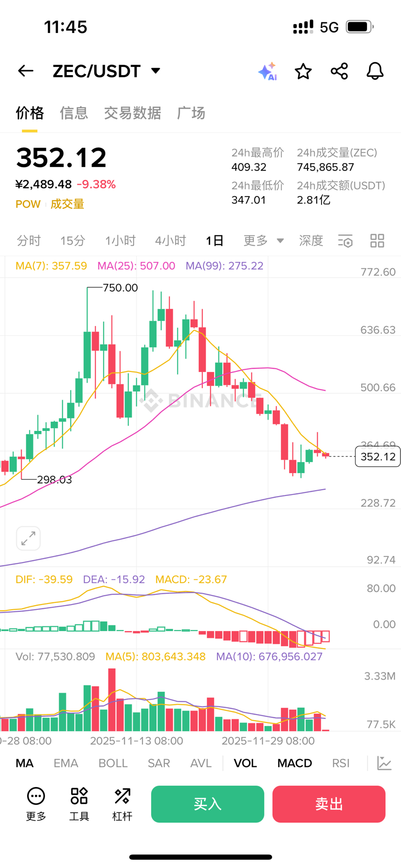This screenshot has height=868, width=401.
Task: Tap the share icon
Action: (x=339, y=71)
